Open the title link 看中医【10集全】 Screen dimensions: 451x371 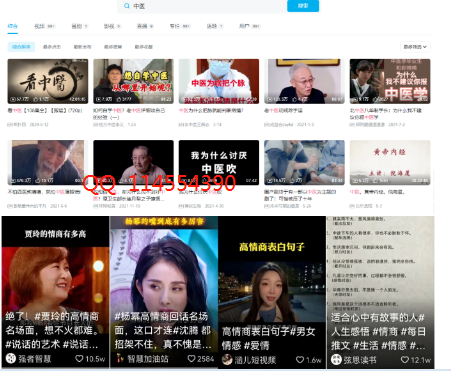pyautogui.click(x=45, y=110)
